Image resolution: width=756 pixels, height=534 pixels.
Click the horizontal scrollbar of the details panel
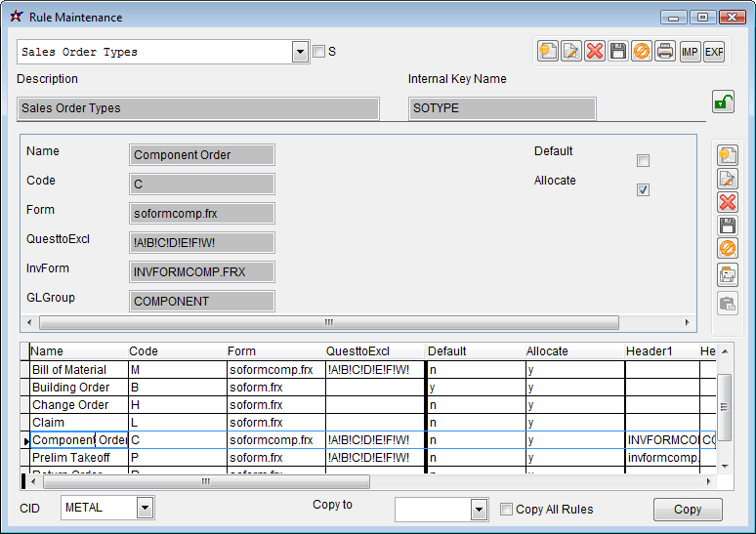[x=328, y=322]
